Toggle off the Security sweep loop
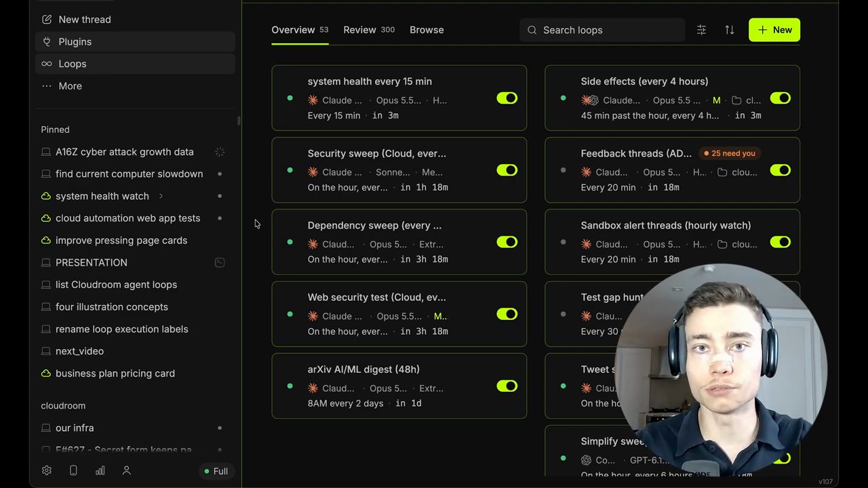The width and height of the screenshot is (868, 488). (507, 170)
